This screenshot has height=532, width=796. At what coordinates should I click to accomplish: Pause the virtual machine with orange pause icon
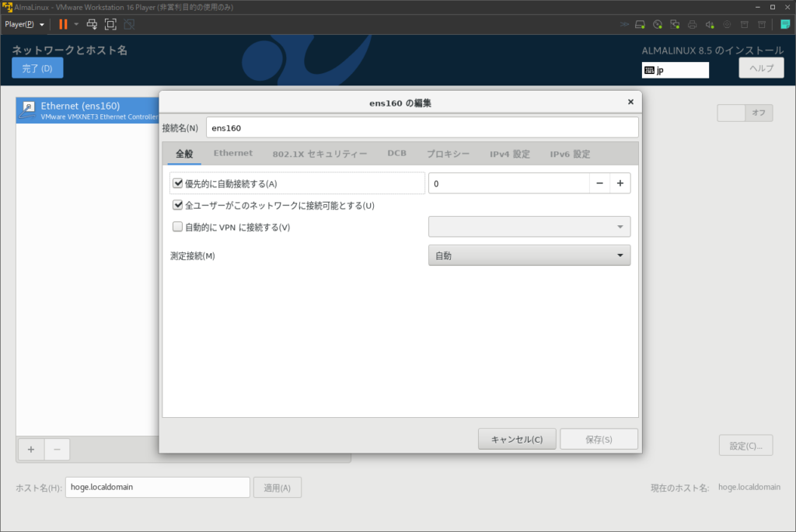[63, 24]
